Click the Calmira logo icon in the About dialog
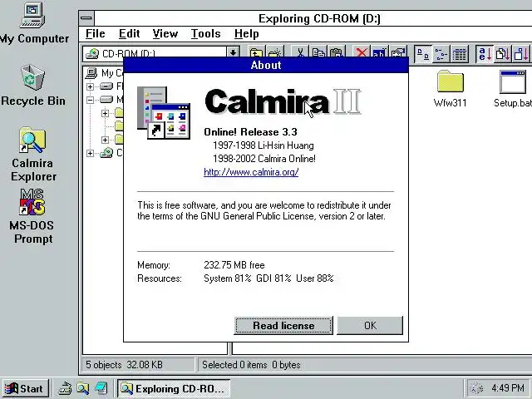This screenshot has height=399, width=532. point(164,113)
